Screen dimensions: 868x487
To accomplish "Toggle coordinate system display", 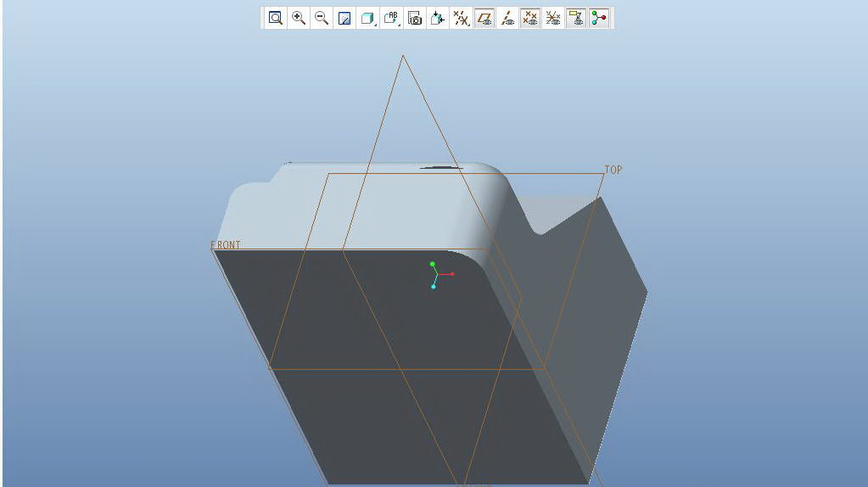I will click(553, 18).
